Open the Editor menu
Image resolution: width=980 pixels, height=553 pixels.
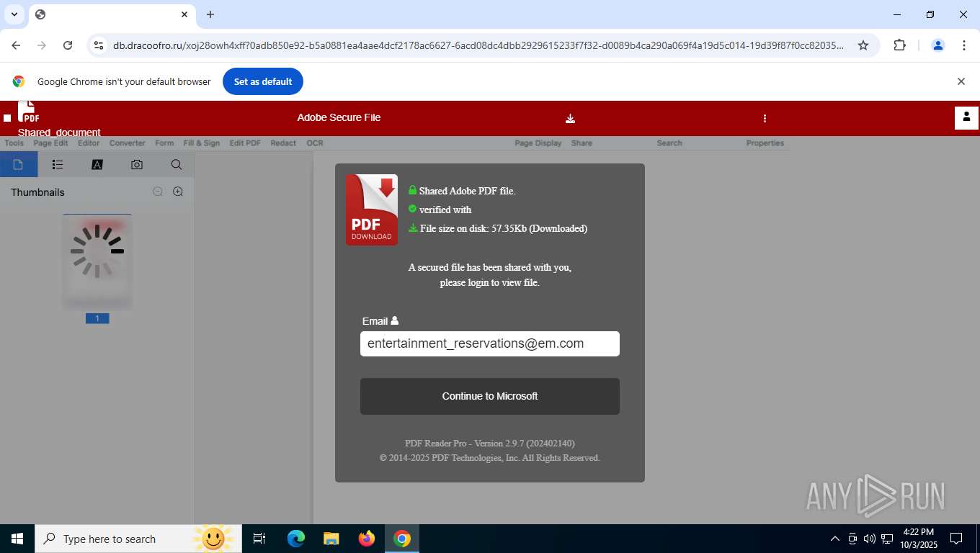point(89,143)
